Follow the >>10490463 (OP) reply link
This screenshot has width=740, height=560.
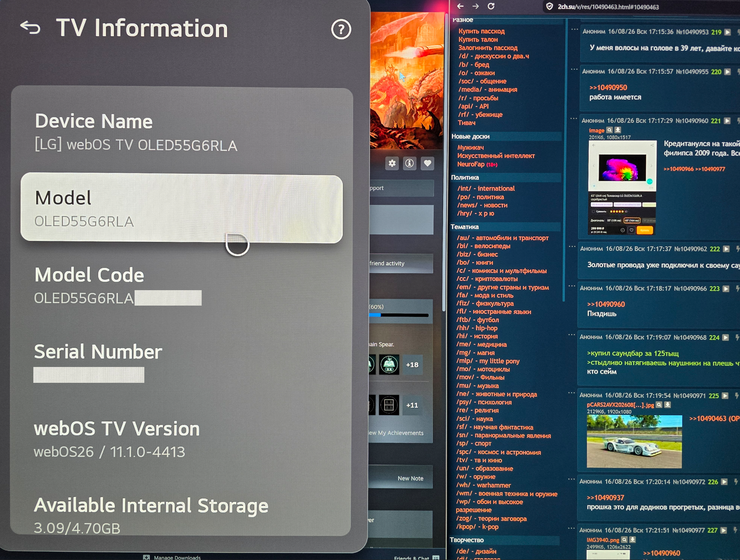[x=714, y=419]
